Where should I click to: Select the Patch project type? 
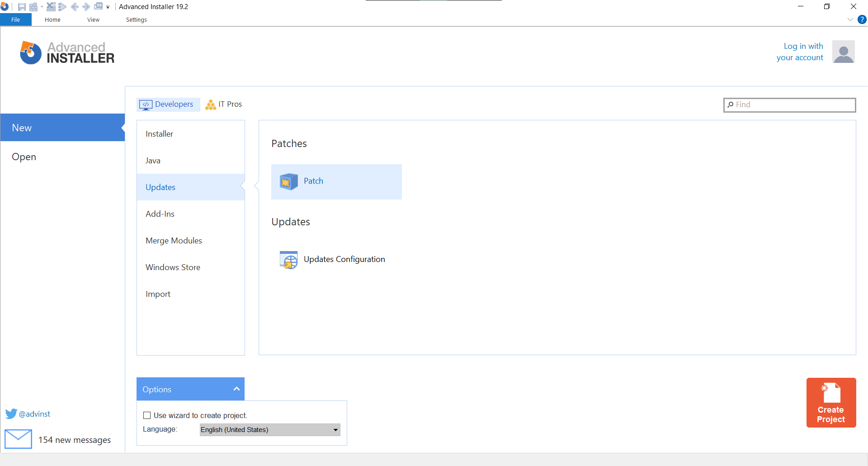(x=336, y=181)
